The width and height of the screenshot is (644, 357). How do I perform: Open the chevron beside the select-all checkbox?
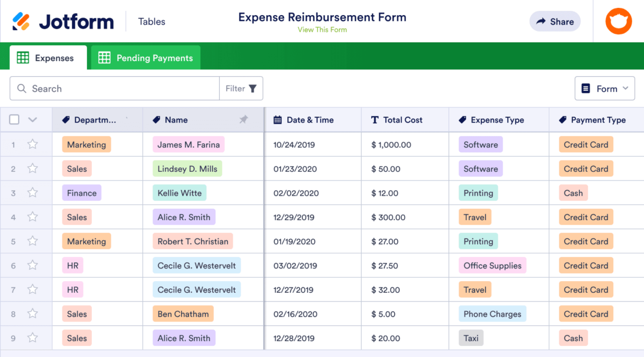coord(32,119)
